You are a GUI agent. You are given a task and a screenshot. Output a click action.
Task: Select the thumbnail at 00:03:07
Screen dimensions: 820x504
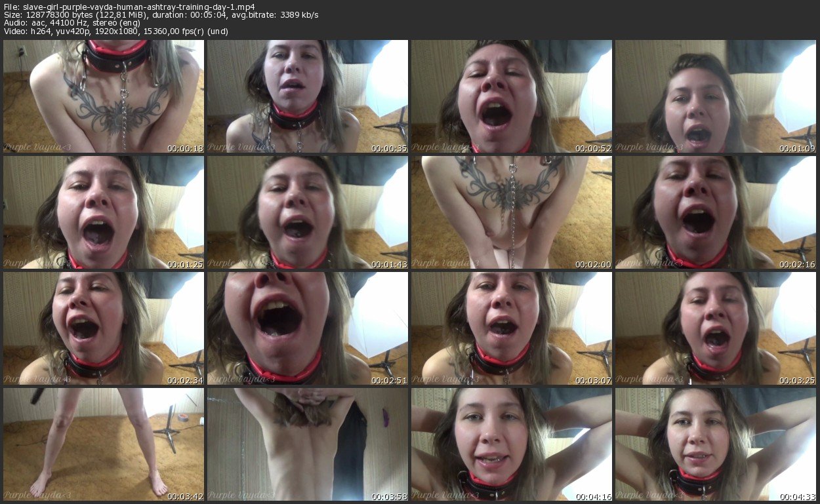(512, 328)
